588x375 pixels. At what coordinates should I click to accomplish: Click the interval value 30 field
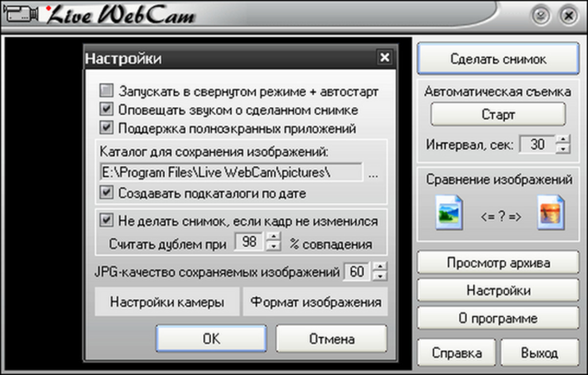coord(537,144)
